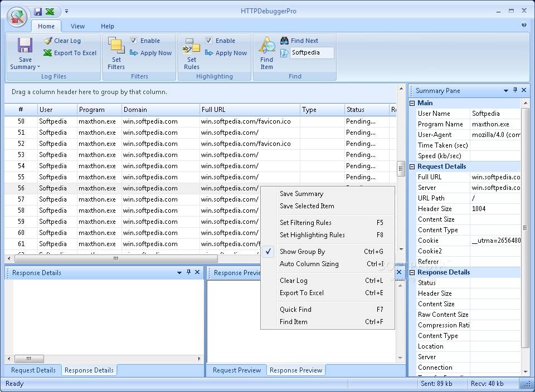Collapse the Request Details section
Screen dimensions: 535x392
point(412,166)
